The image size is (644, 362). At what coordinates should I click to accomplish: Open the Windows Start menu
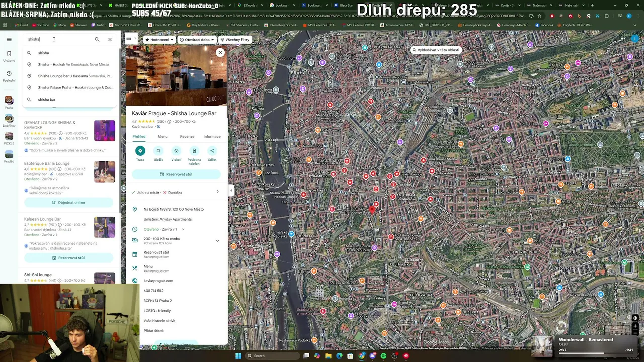pos(238,356)
